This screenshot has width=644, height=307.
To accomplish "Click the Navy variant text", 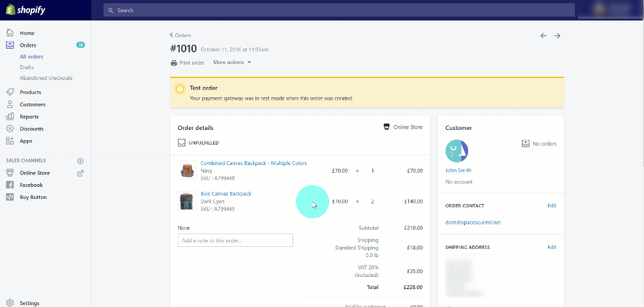I will [207, 171].
